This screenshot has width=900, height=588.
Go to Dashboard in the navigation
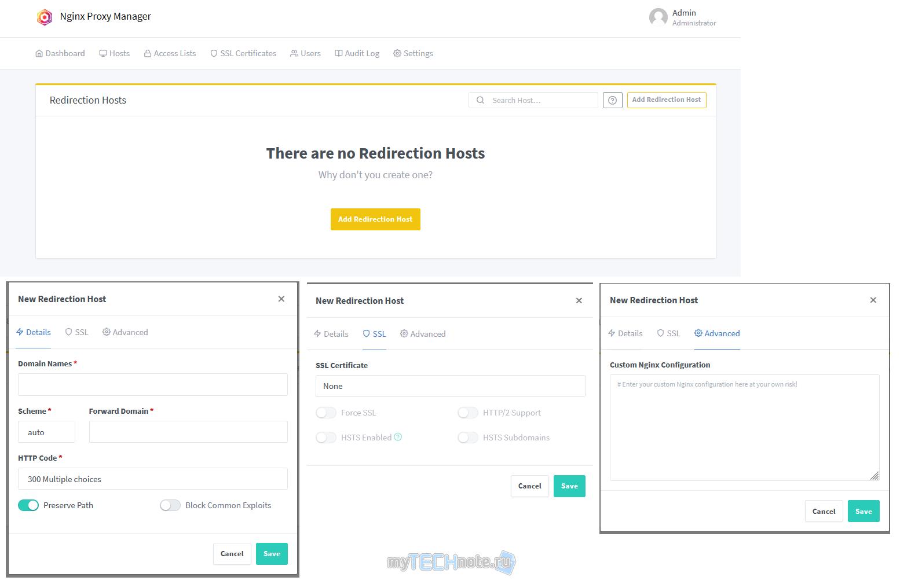pyautogui.click(x=60, y=53)
